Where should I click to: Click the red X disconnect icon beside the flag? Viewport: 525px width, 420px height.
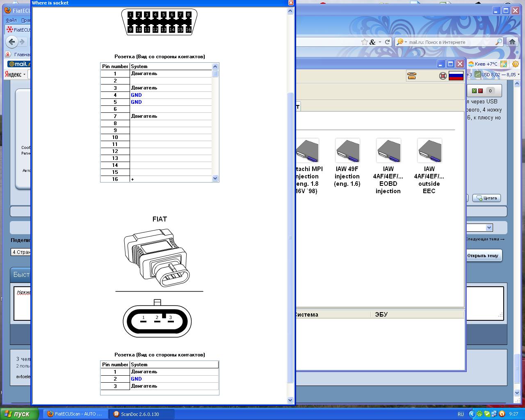443,76
